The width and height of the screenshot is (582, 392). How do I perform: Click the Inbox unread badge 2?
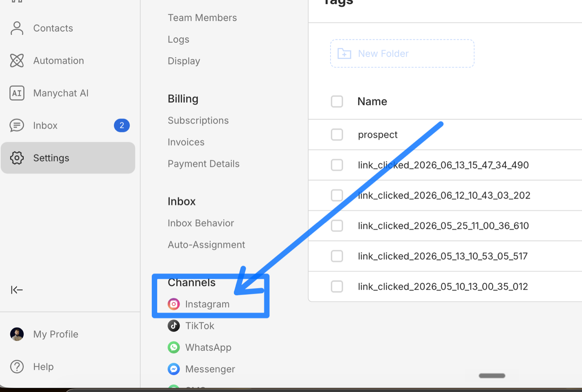pyautogui.click(x=122, y=126)
